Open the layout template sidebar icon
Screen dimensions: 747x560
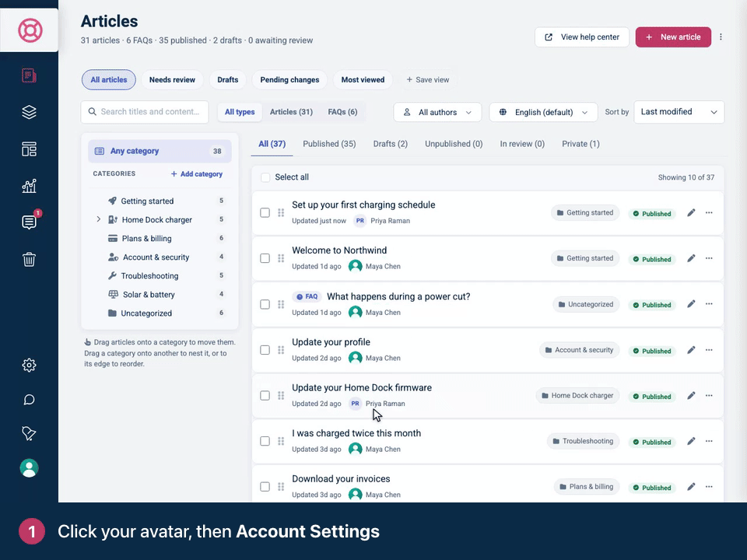coord(29,149)
